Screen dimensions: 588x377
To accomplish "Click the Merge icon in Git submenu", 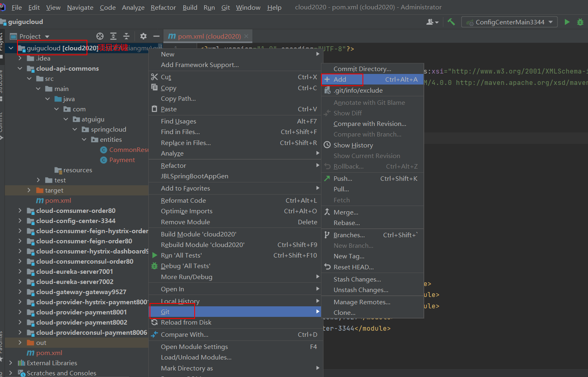I will [x=327, y=212].
